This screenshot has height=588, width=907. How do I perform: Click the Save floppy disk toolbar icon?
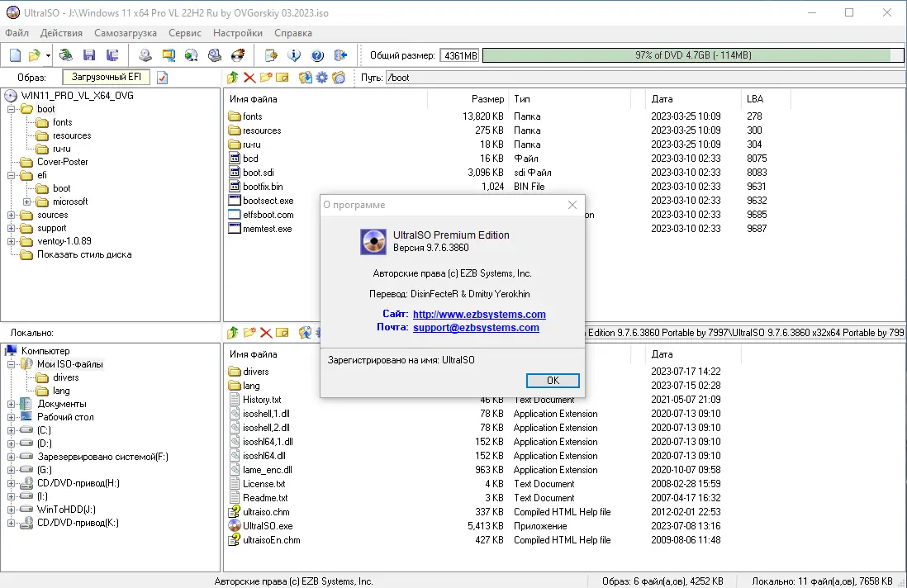click(89, 55)
